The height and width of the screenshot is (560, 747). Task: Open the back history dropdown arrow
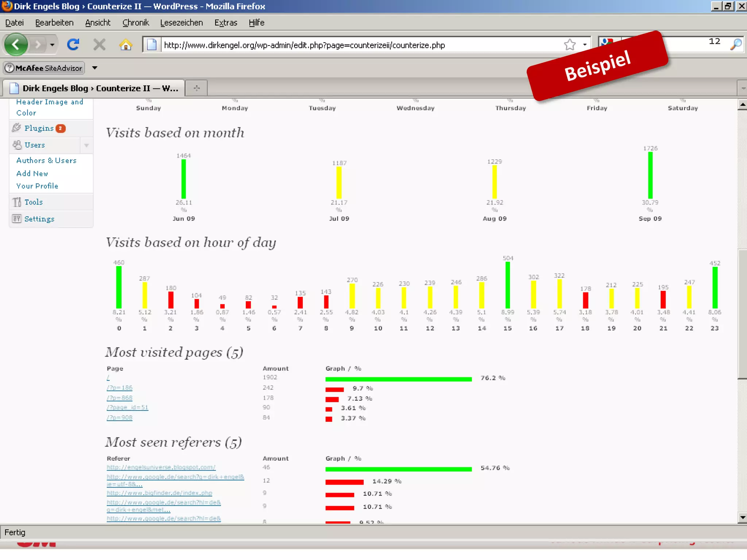(52, 45)
